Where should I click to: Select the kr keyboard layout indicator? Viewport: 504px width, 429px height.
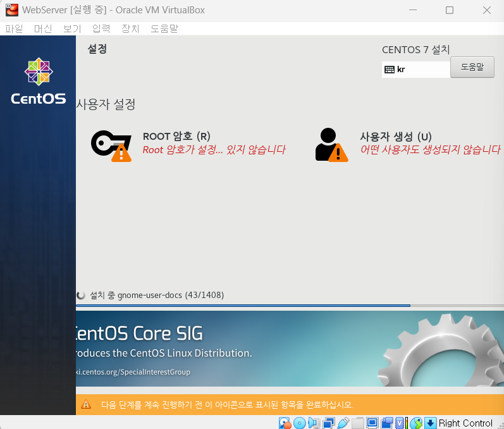coord(415,70)
